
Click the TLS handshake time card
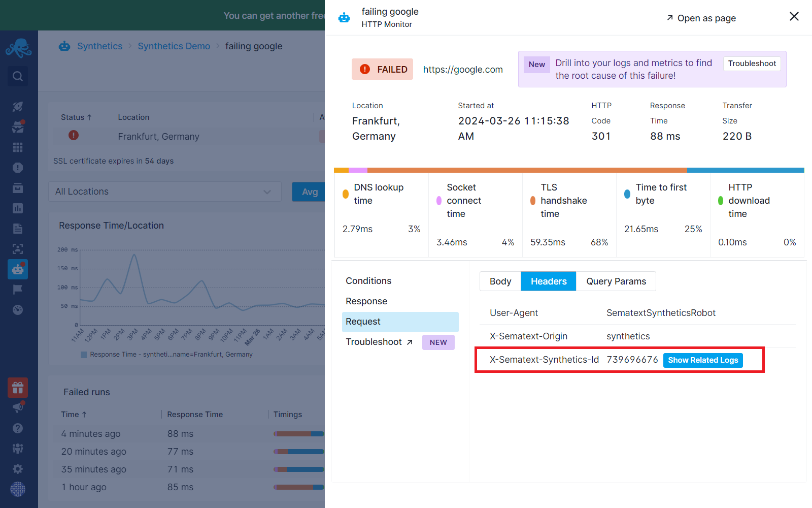click(x=569, y=215)
